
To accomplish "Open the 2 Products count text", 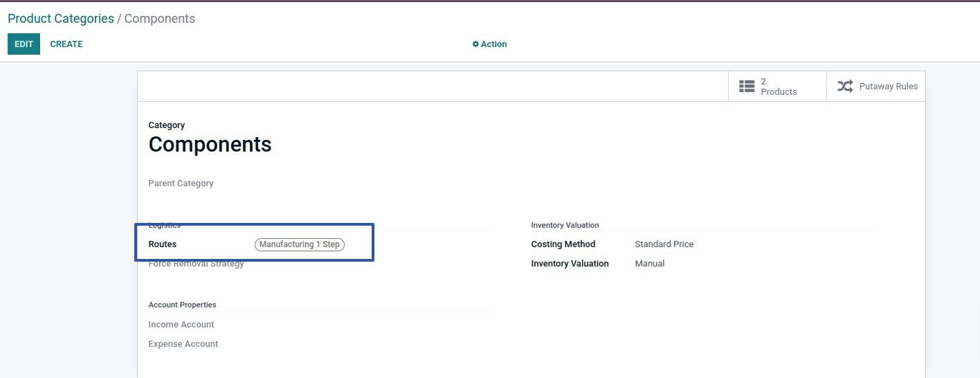I will tap(778, 87).
